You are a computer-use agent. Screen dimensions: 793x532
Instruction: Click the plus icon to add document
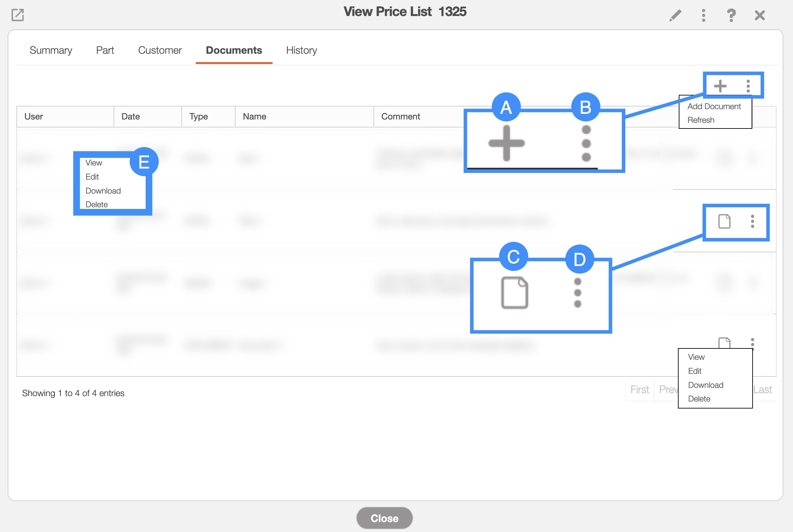click(x=720, y=86)
